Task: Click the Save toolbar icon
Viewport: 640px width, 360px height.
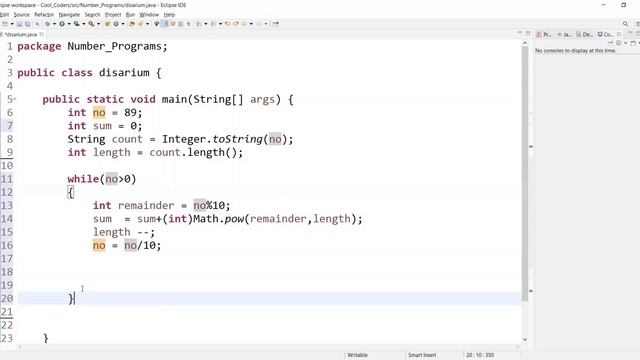Action: point(19,24)
